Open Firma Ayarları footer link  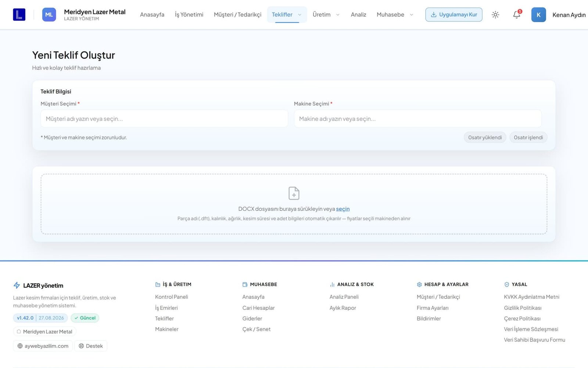433,308
